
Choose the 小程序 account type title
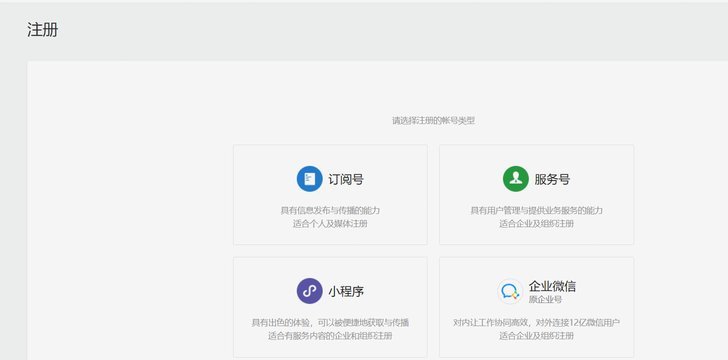point(346,292)
